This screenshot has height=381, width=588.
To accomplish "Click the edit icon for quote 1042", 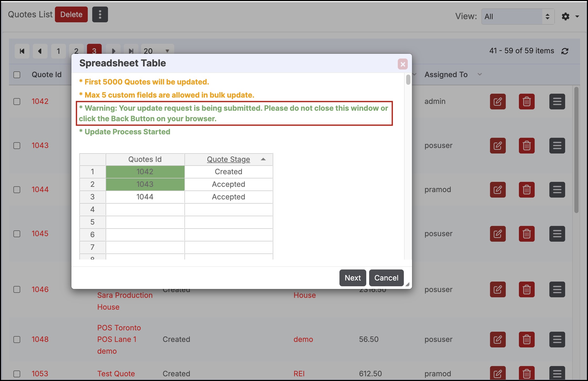I will (498, 102).
